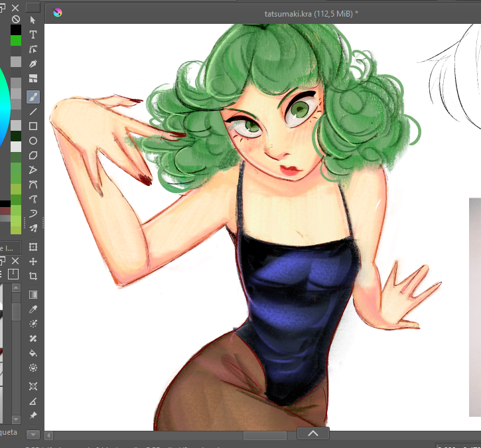Screen dimensions: 481x448
Task: Select the Enclose and Fill tool
Action: tap(33, 368)
